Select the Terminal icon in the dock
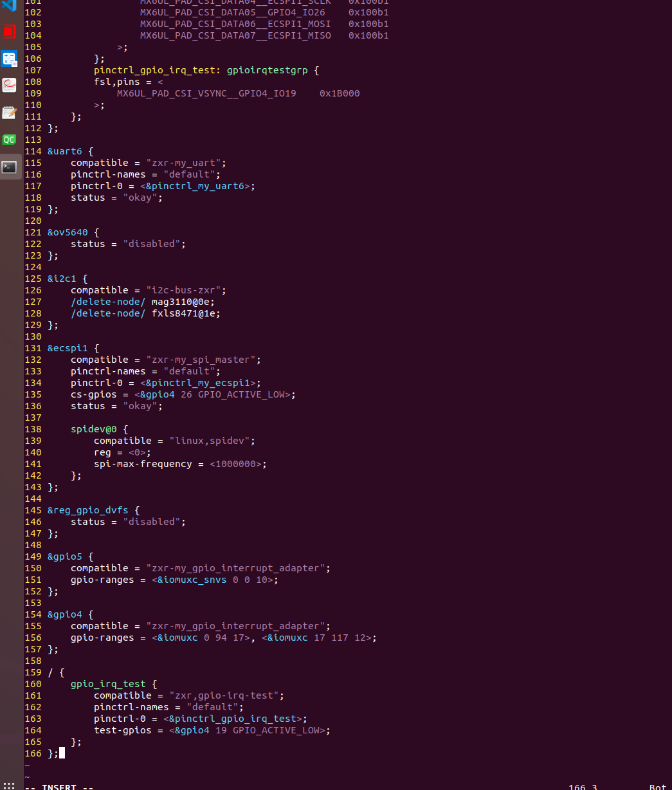Image resolution: width=672 pixels, height=790 pixels. point(9,167)
